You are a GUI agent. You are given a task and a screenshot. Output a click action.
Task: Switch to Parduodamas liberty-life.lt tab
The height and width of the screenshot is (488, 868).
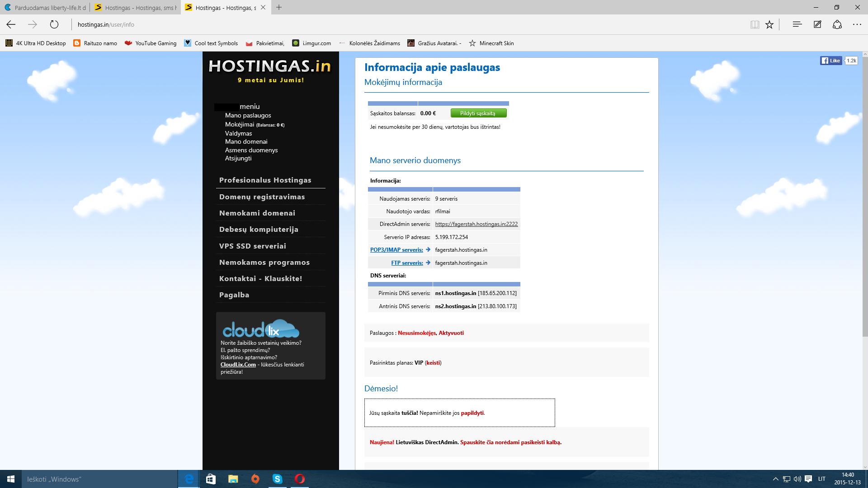pos(45,7)
